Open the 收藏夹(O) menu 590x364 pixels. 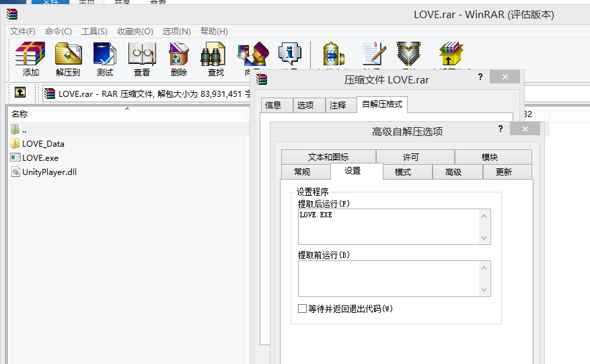[135, 31]
